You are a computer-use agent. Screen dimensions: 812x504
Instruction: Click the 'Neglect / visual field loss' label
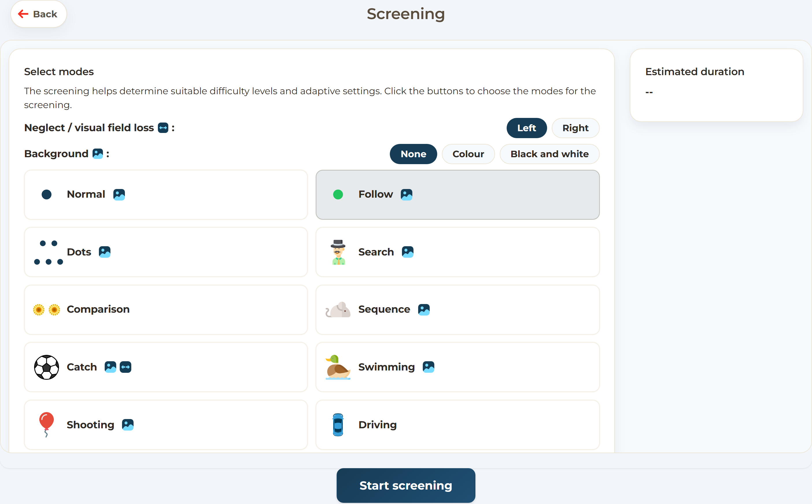point(89,128)
